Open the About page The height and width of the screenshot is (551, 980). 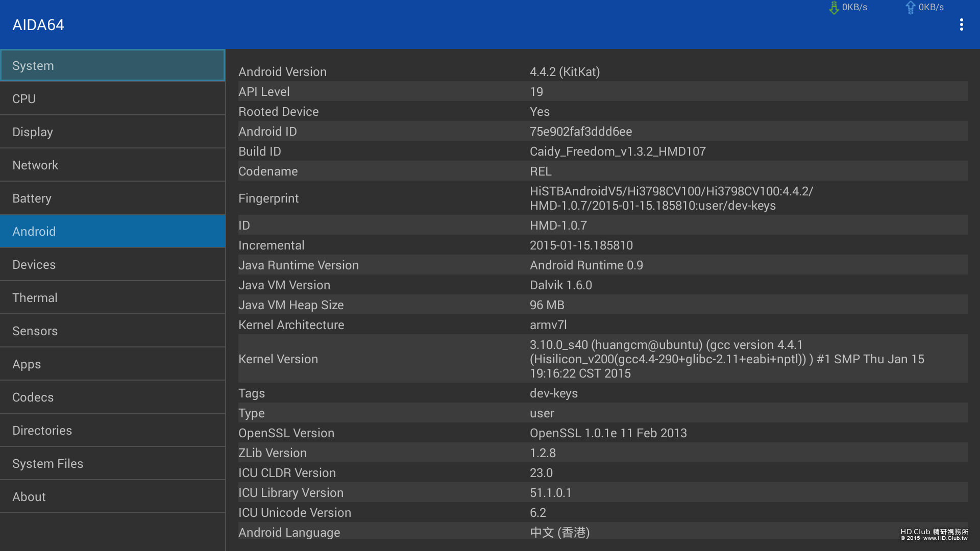[x=112, y=496]
